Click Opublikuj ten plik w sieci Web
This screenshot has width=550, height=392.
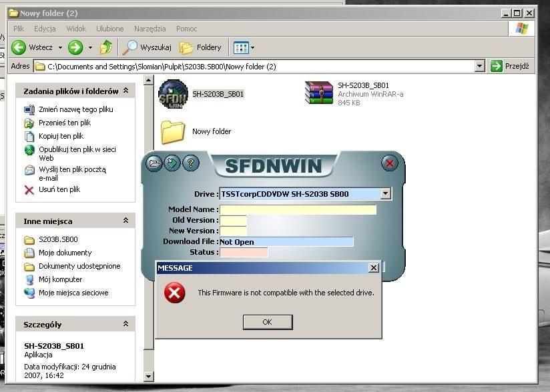click(x=77, y=153)
